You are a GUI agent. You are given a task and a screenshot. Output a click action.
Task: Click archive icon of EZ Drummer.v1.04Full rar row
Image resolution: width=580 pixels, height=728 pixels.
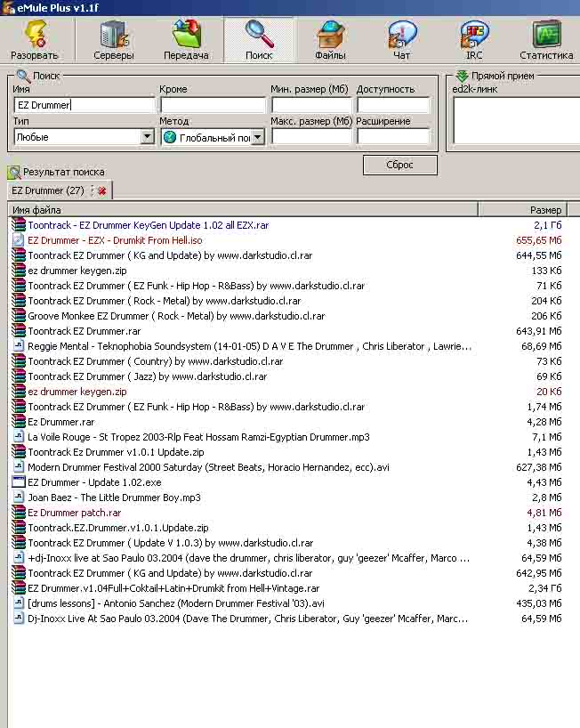coord(19,588)
